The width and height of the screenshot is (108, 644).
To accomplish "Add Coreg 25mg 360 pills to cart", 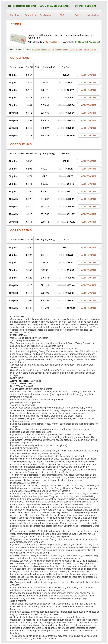I will click(x=89, y=136).
